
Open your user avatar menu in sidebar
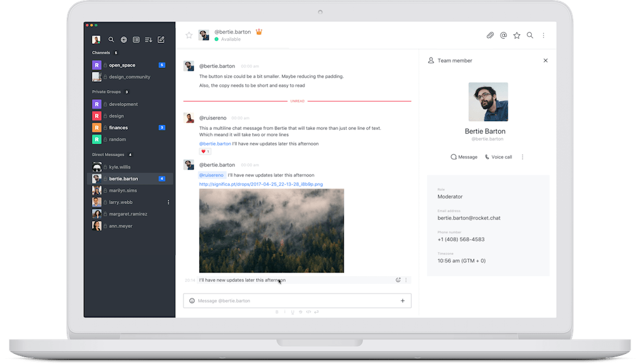(96, 39)
